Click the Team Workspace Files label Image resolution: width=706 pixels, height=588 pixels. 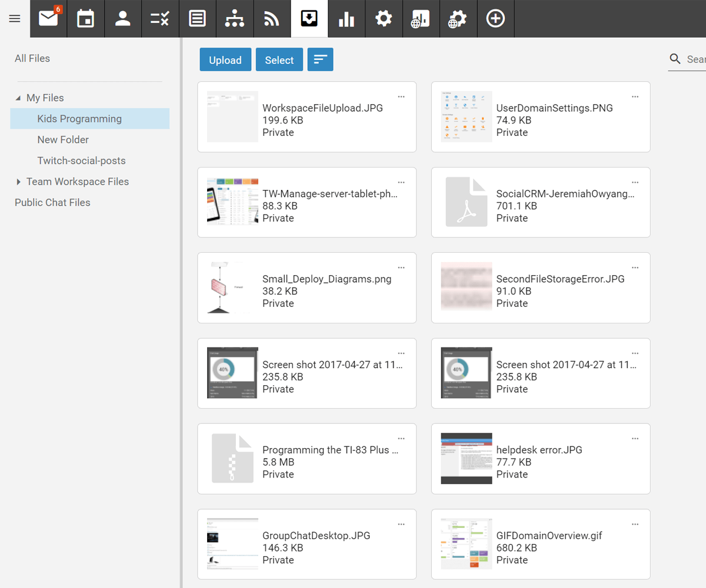[78, 182]
